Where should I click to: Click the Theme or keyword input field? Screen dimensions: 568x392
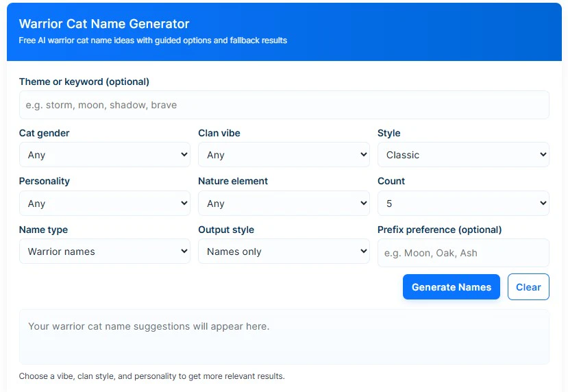click(284, 105)
